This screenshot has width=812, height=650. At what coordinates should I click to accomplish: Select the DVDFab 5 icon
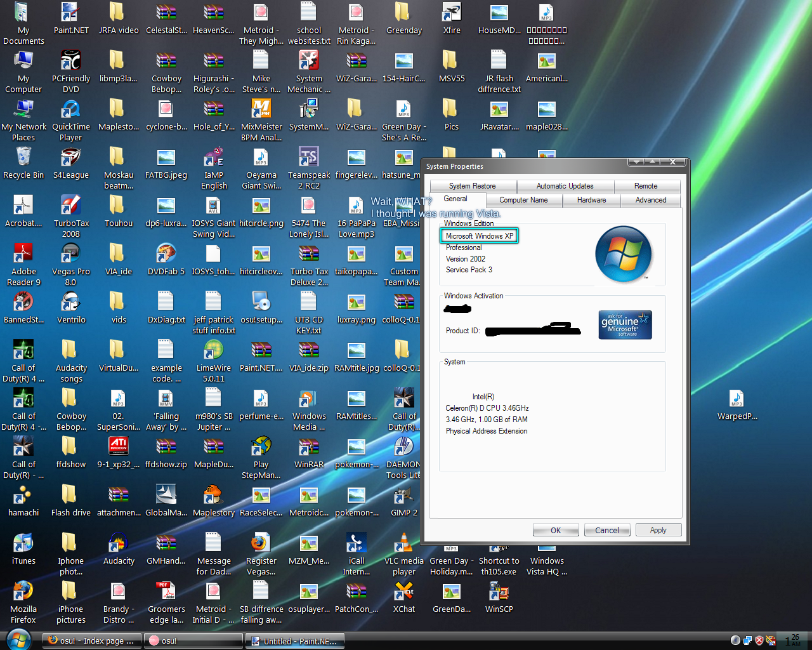[x=166, y=260]
